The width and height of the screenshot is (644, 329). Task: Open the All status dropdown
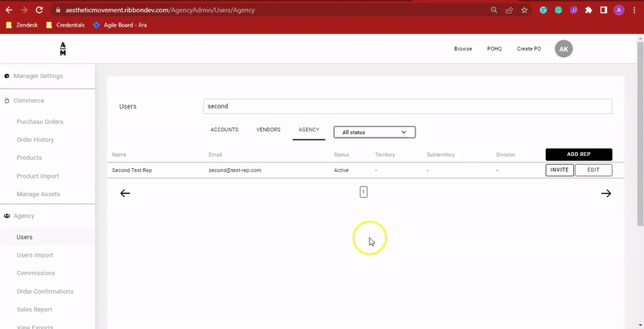[x=374, y=132]
